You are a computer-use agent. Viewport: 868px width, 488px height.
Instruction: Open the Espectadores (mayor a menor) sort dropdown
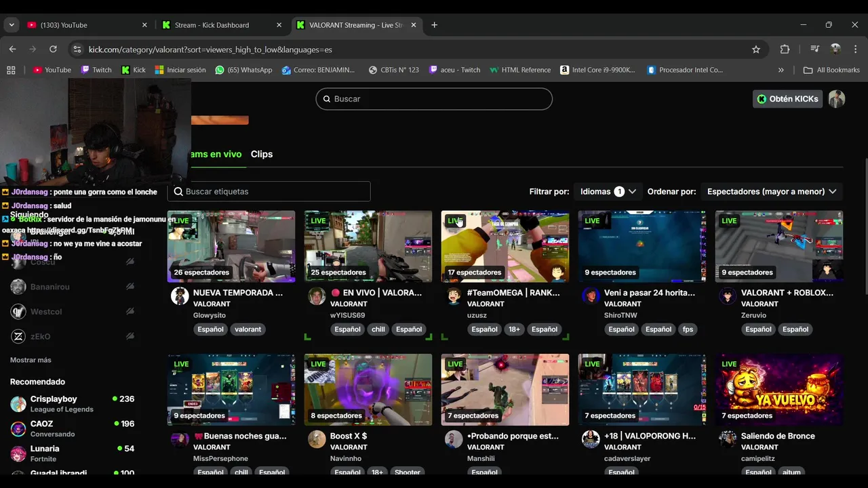[772, 191]
